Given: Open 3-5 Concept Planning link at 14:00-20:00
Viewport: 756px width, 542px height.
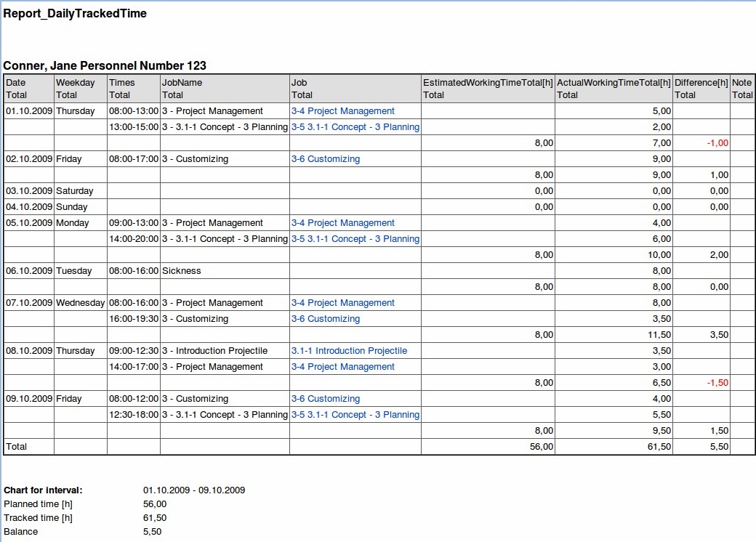Looking at the screenshot, I should click(355, 239).
